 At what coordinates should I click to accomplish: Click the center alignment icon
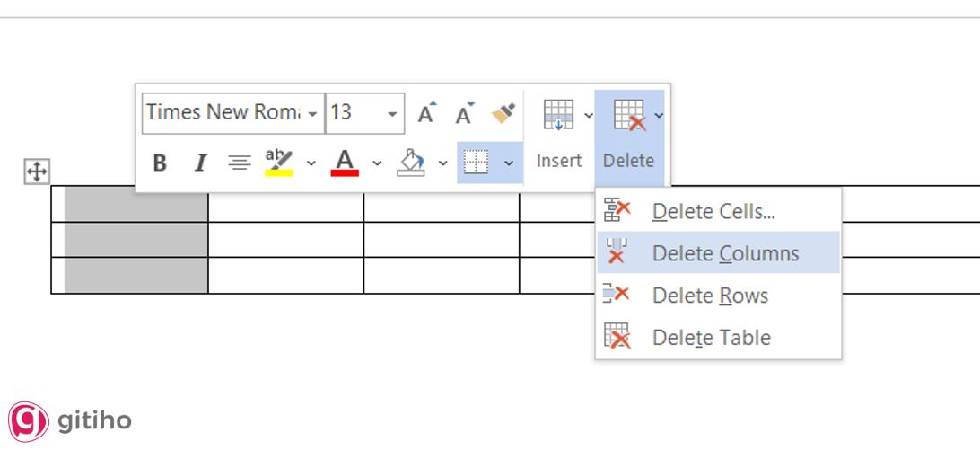click(239, 163)
